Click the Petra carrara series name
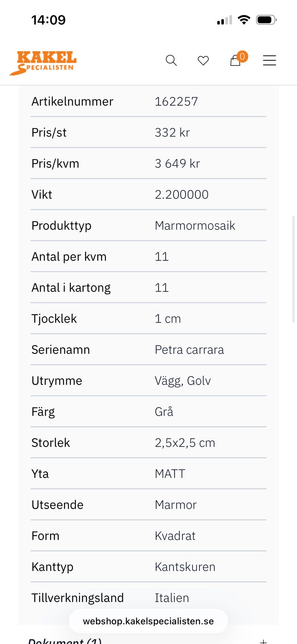The height and width of the screenshot is (644, 297). click(x=189, y=349)
